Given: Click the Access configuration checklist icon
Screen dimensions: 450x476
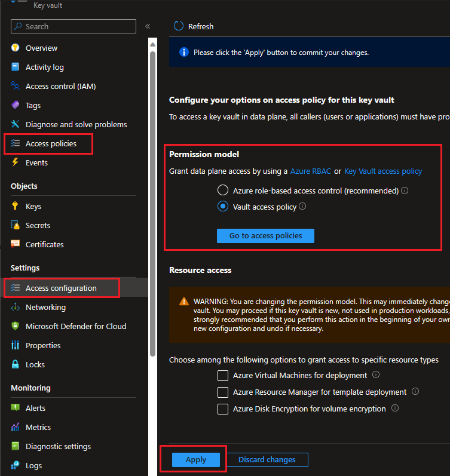Looking at the screenshot, I should point(15,288).
